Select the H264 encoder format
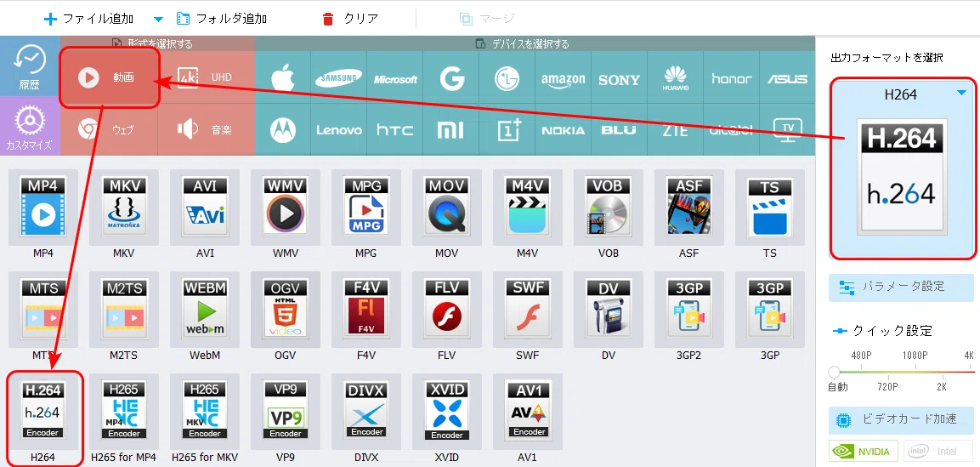This screenshot has width=980, height=467. (x=43, y=412)
